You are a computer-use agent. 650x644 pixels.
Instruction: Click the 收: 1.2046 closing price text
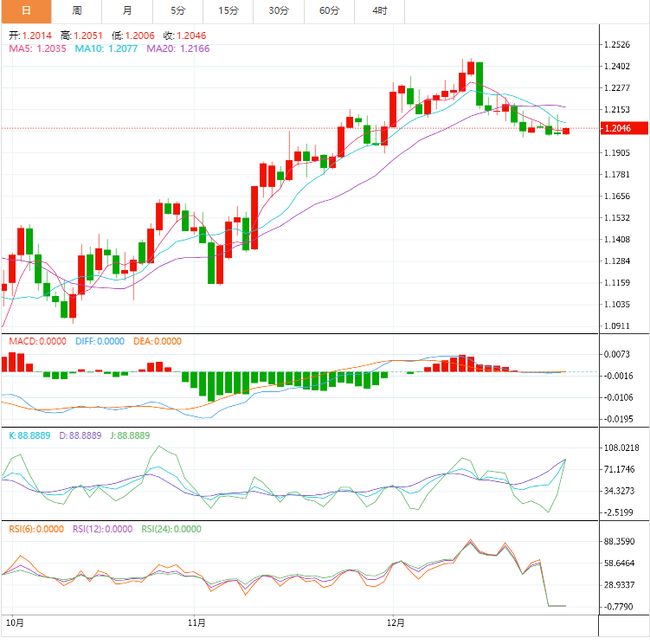[184, 36]
